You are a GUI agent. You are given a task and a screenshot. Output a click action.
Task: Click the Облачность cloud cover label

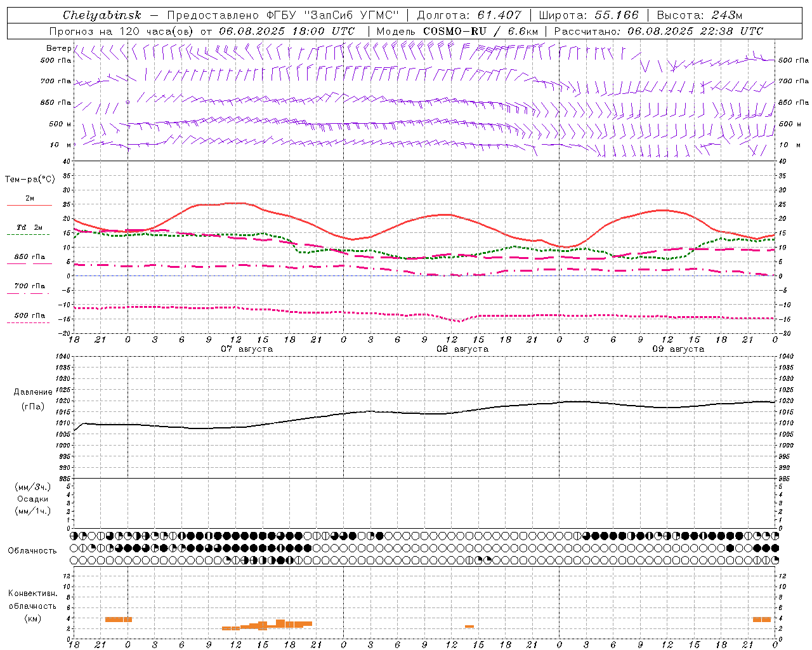click(32, 551)
